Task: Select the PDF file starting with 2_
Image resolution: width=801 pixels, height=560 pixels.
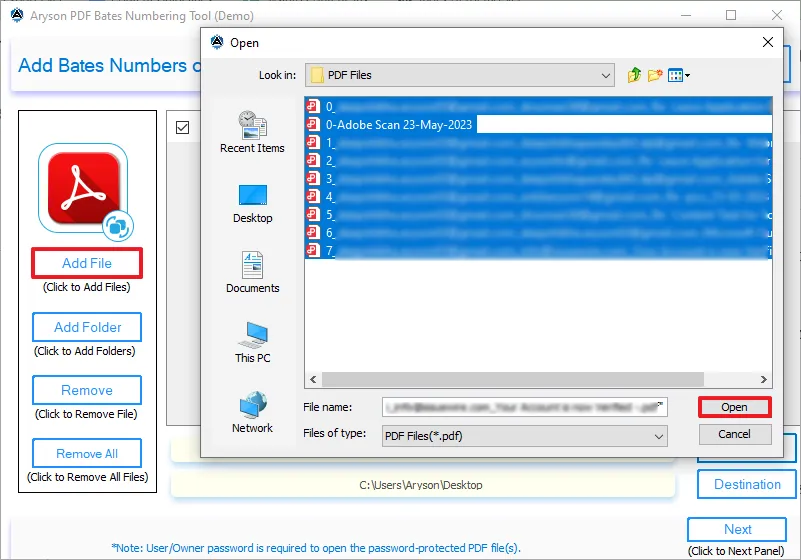Action: [538, 161]
